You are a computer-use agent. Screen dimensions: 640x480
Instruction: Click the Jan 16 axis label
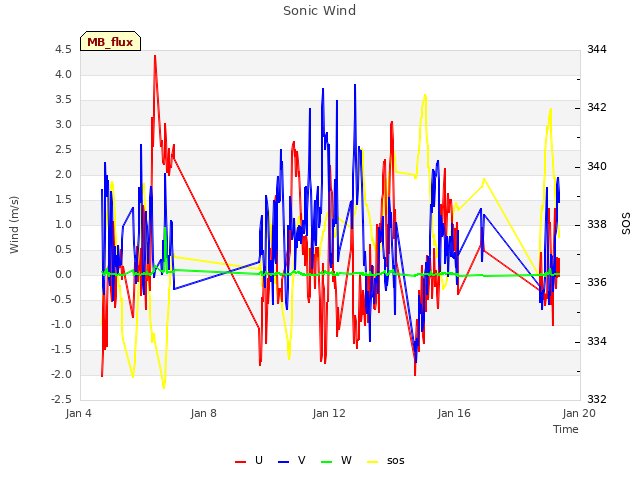(x=454, y=413)
